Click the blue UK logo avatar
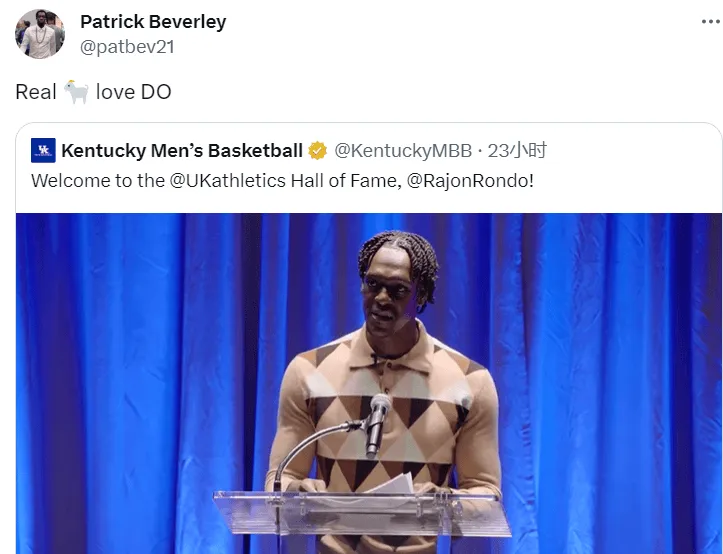The image size is (723, 554). tap(43, 150)
